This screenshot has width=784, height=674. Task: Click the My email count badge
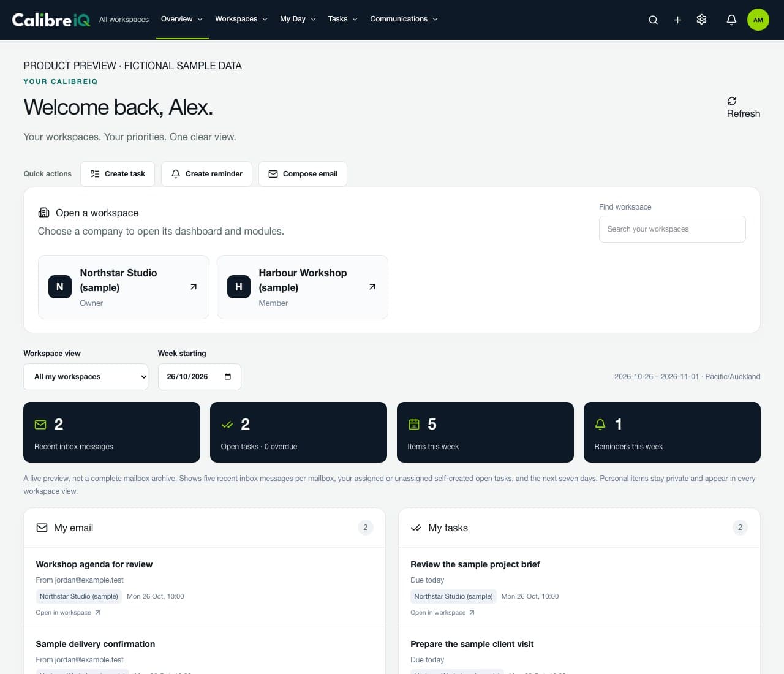(x=366, y=528)
